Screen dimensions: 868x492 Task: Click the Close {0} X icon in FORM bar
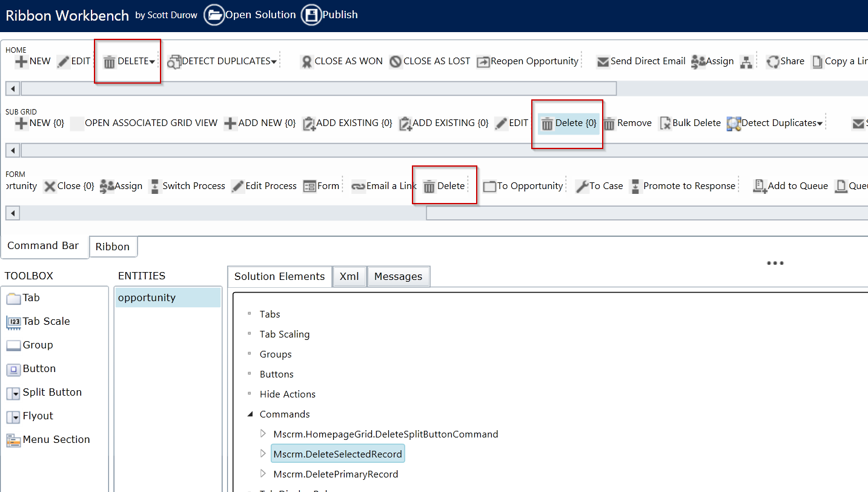50,187
